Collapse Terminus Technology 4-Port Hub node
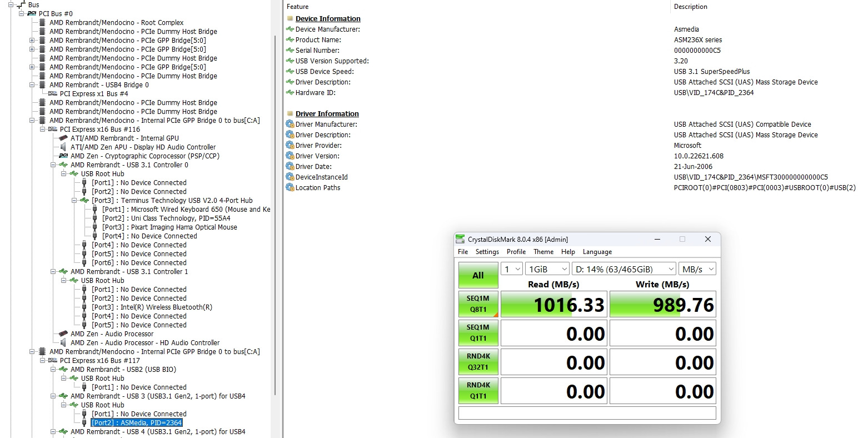The height and width of the screenshot is (438, 868). point(74,200)
